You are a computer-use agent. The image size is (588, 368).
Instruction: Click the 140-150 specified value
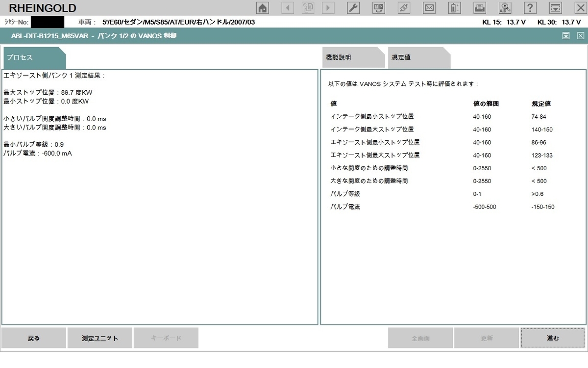(x=541, y=130)
